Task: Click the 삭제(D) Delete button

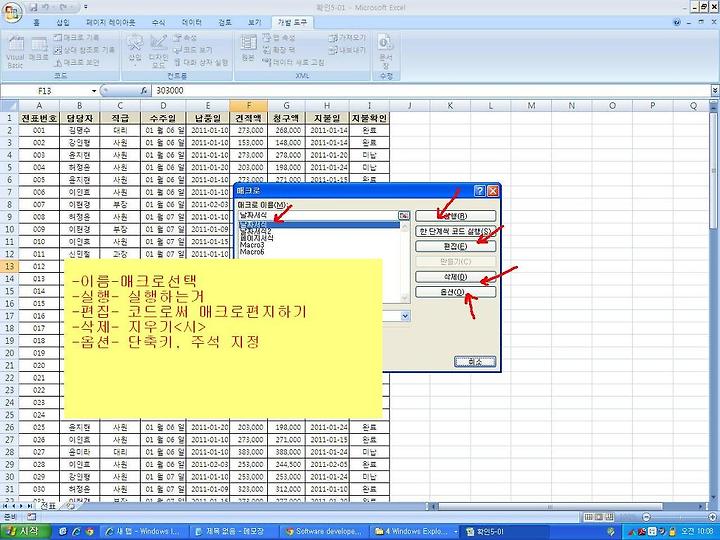Action: [456, 277]
